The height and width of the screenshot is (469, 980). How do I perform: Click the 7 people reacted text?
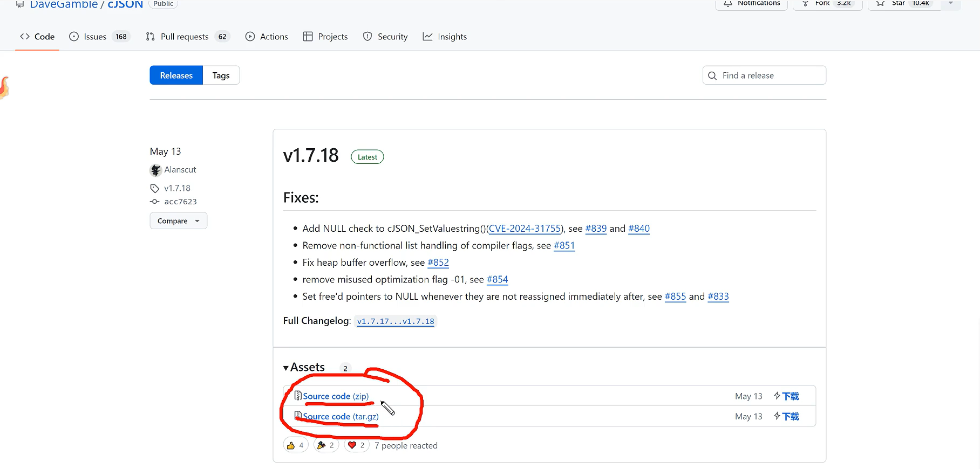coord(406,446)
